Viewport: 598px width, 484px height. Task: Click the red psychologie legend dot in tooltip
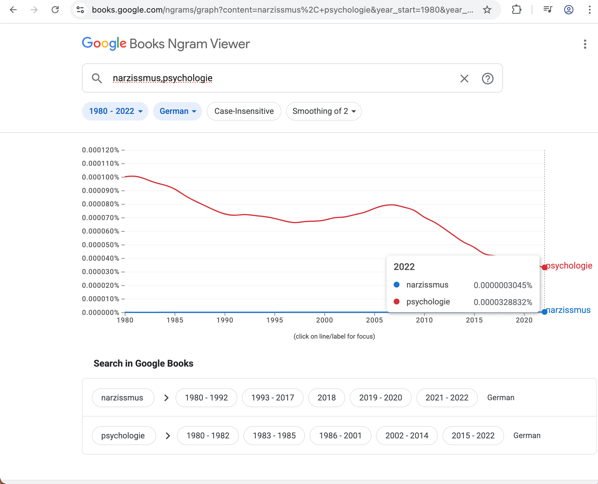click(397, 302)
